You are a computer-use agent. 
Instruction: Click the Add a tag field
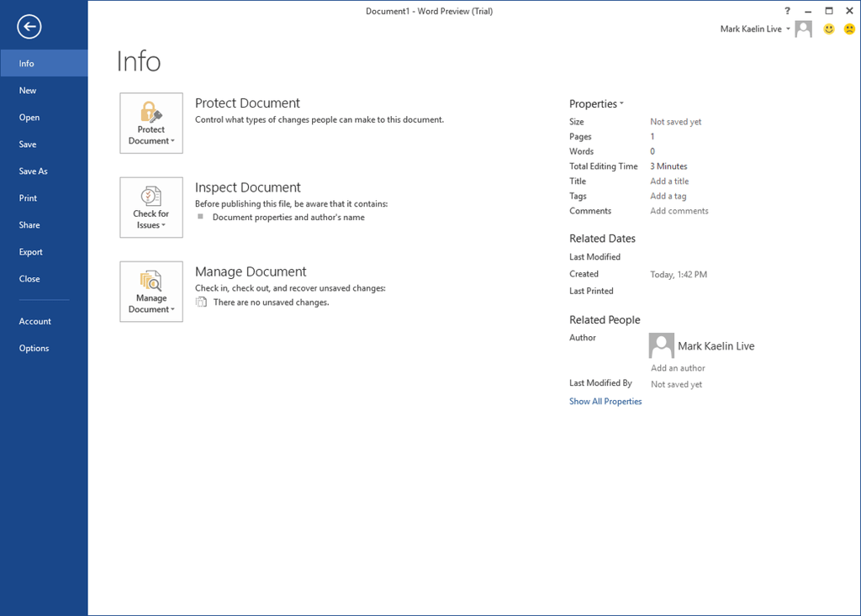pyautogui.click(x=668, y=196)
